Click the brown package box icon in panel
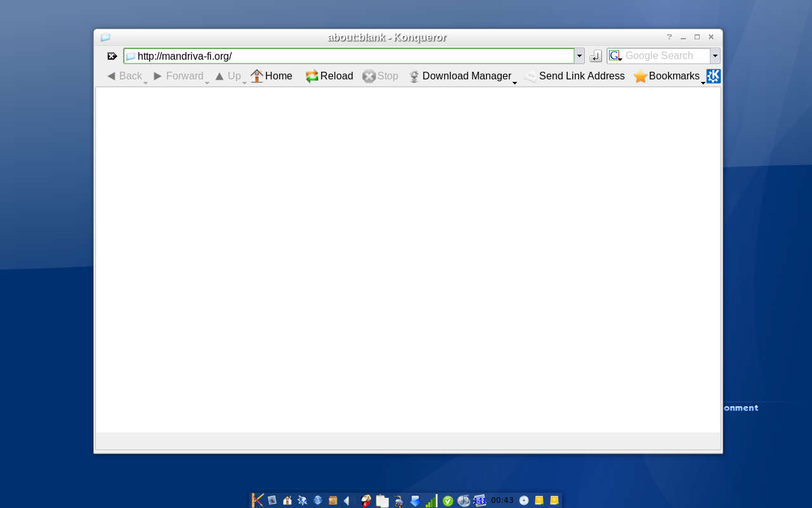 pyautogui.click(x=333, y=500)
